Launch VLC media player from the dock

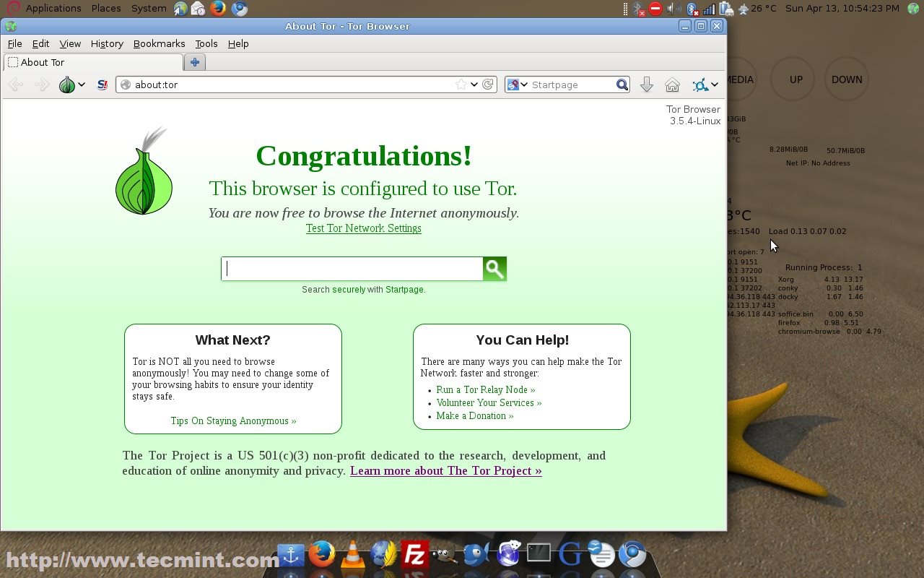coord(353,555)
